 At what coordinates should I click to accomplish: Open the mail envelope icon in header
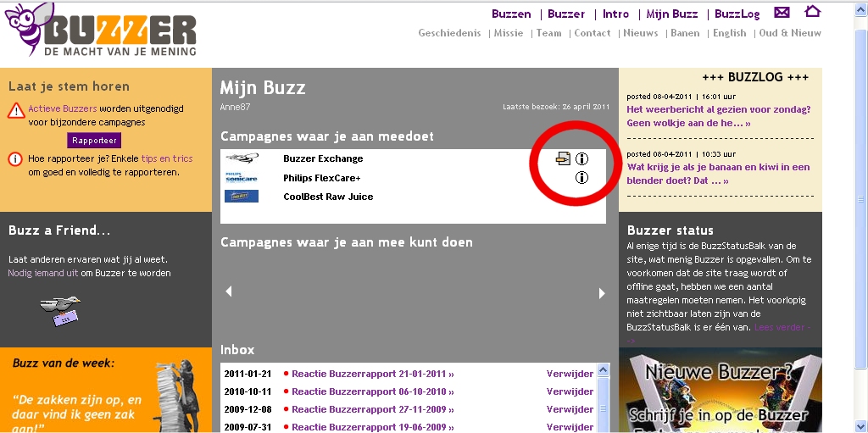click(782, 13)
